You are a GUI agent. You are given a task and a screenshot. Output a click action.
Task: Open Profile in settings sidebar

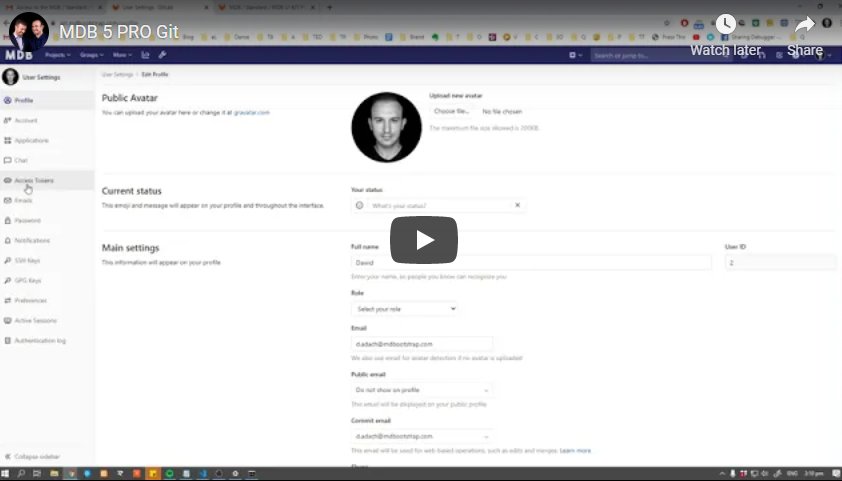coord(47,100)
